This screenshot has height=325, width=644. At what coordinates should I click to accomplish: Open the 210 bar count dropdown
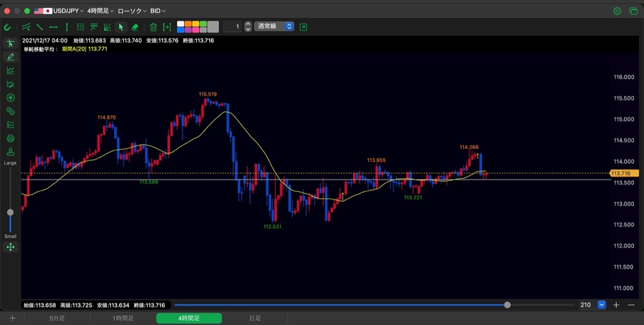[x=602, y=305]
